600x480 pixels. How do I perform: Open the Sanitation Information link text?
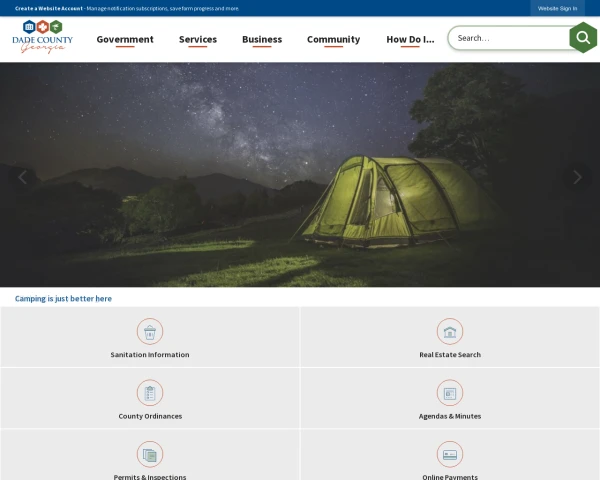pyautogui.click(x=150, y=355)
